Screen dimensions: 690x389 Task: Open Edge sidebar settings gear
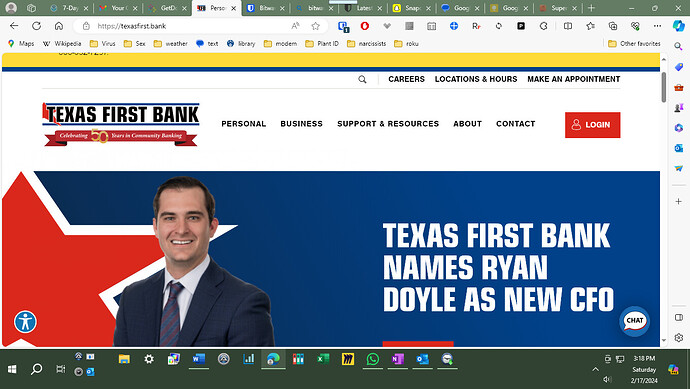click(x=679, y=338)
